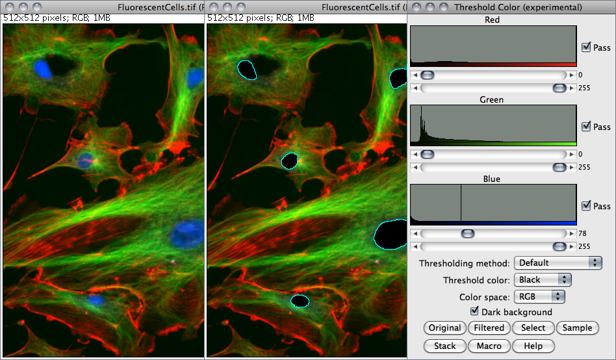Viewport: 616px width, 360px height.
Task: Click left arrow of Red minimum slider
Action: 415,75
